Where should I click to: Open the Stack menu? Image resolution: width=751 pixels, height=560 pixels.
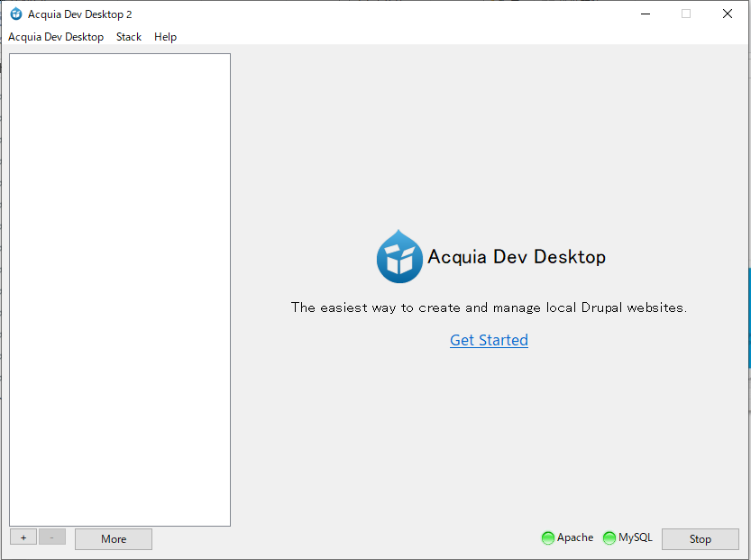click(129, 37)
